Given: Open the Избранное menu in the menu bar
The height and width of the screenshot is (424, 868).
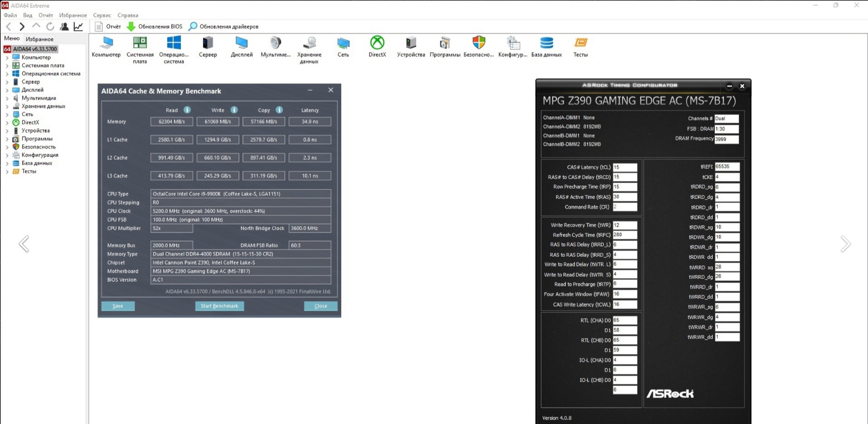Looking at the screenshot, I should click(x=73, y=15).
